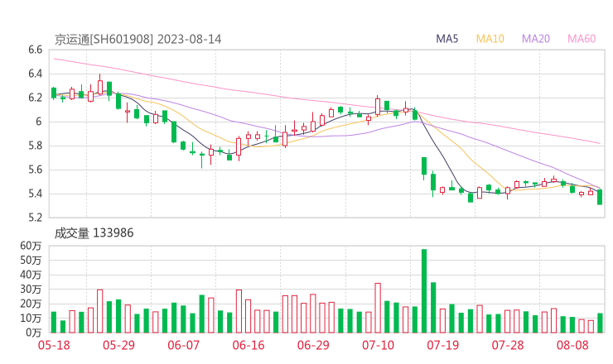
Task: Click the 60万 volume axis label
Action: pos(31,246)
